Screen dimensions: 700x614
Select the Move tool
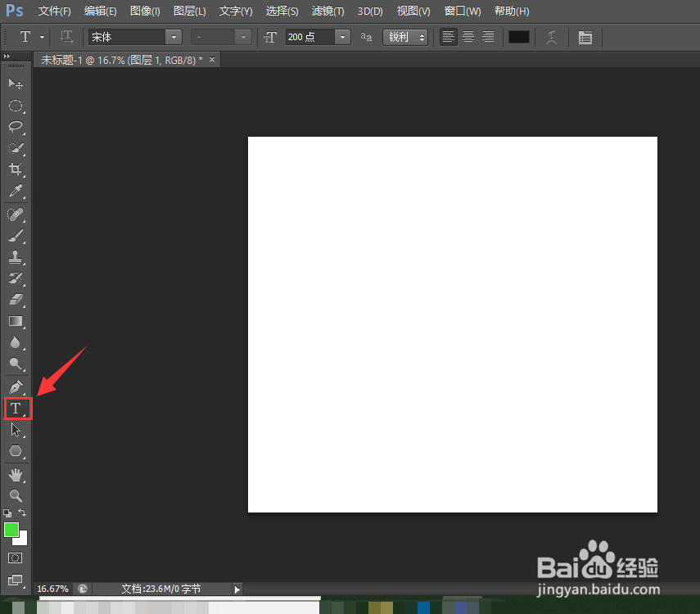point(16,84)
